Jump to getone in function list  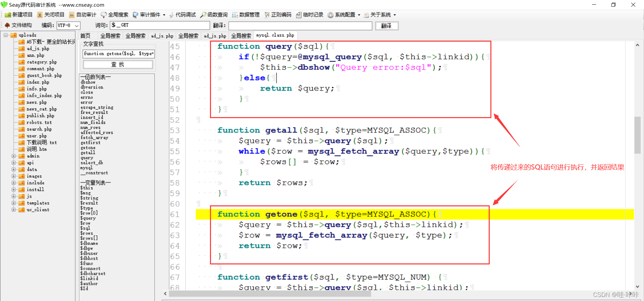pos(88,148)
